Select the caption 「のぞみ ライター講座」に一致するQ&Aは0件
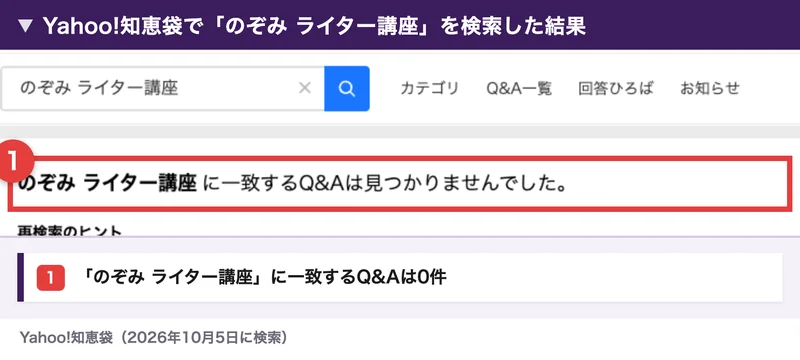This screenshot has width=800, height=360. tap(264, 277)
